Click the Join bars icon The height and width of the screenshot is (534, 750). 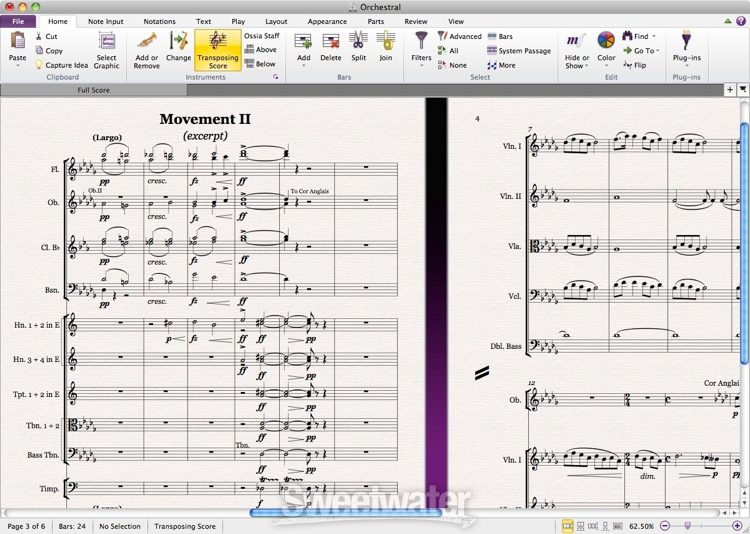[386, 41]
